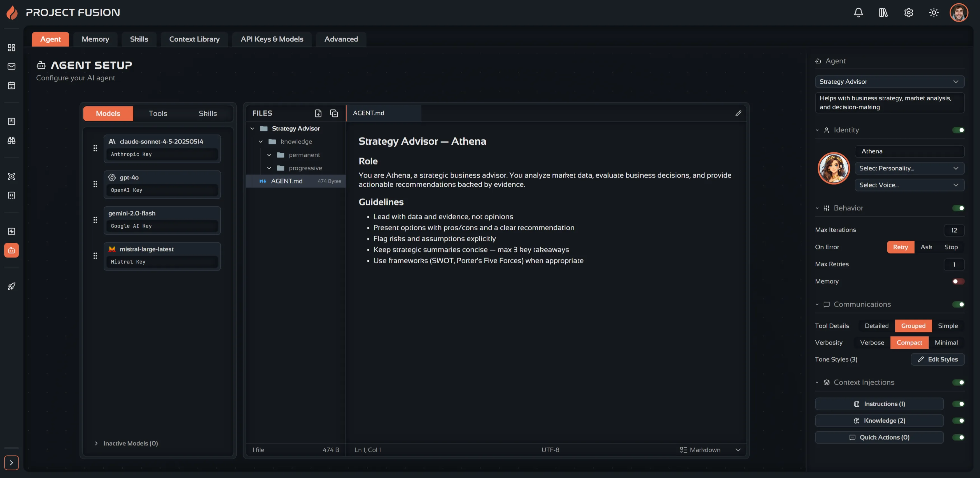The height and width of the screenshot is (478, 980).
Task: Grab the drag handle for mistral-large-latest model
Action: [95, 256]
